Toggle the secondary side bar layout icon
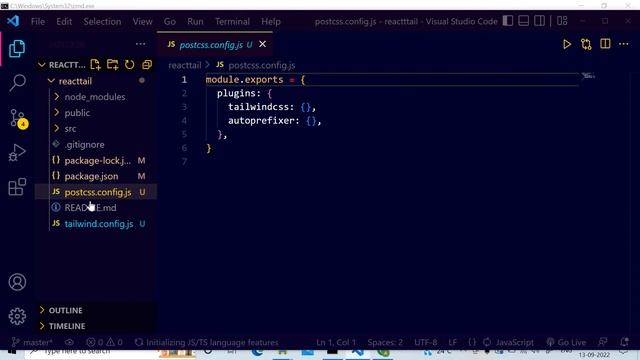Image resolution: width=640 pixels, height=360 pixels. pos(539,21)
